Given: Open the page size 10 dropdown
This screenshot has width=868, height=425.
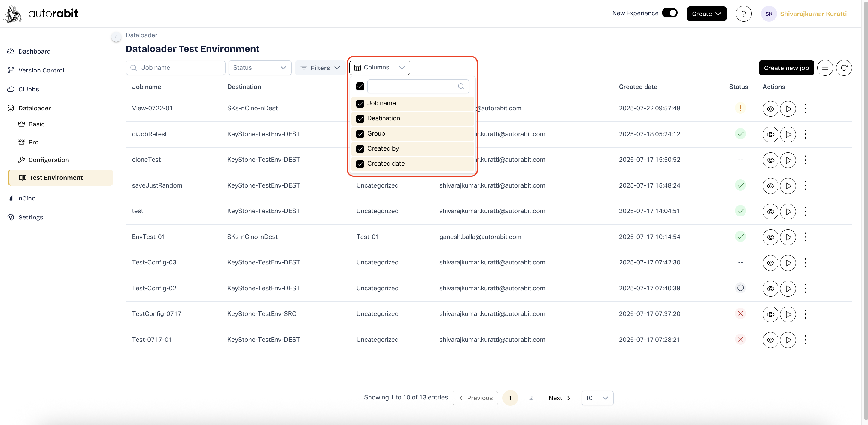Looking at the screenshot, I should click(597, 398).
